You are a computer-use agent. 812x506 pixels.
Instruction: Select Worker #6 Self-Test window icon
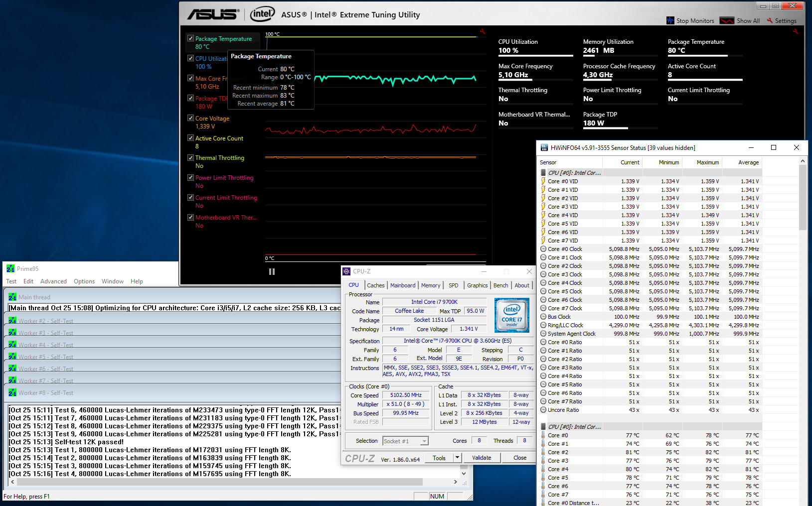point(12,369)
